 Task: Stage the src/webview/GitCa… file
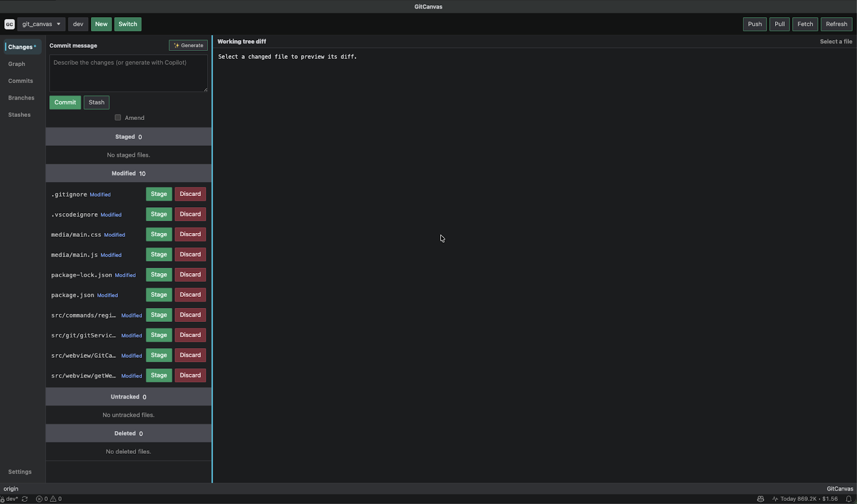point(159,355)
